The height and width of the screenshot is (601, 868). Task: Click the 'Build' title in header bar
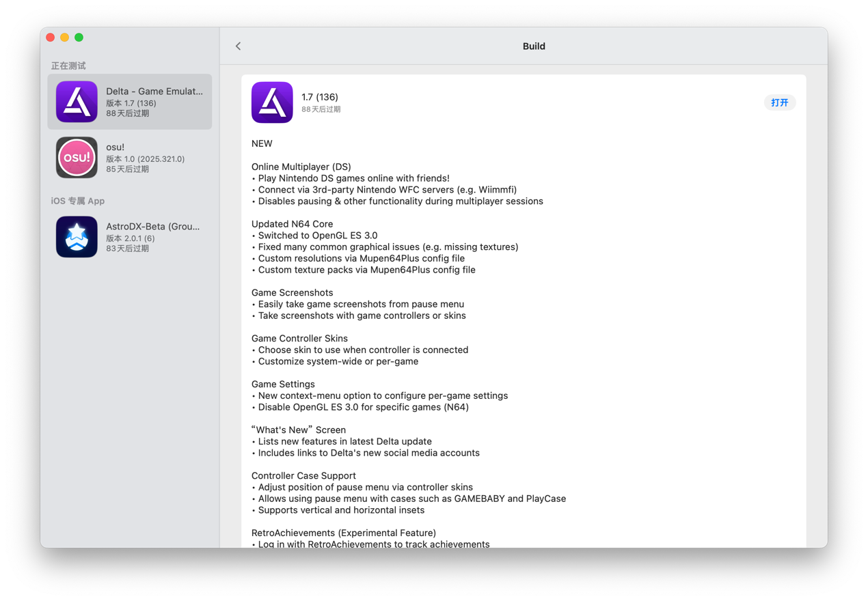[534, 46]
